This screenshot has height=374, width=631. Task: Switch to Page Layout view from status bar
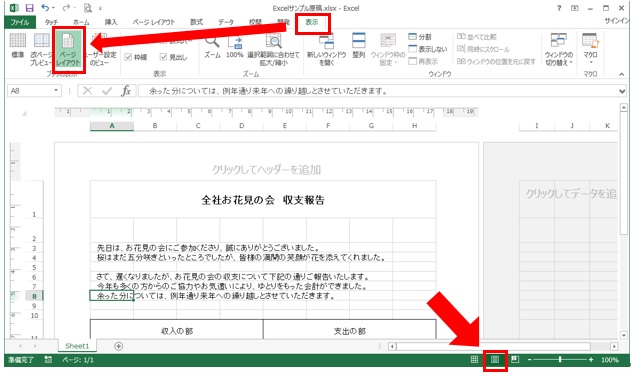point(495,360)
